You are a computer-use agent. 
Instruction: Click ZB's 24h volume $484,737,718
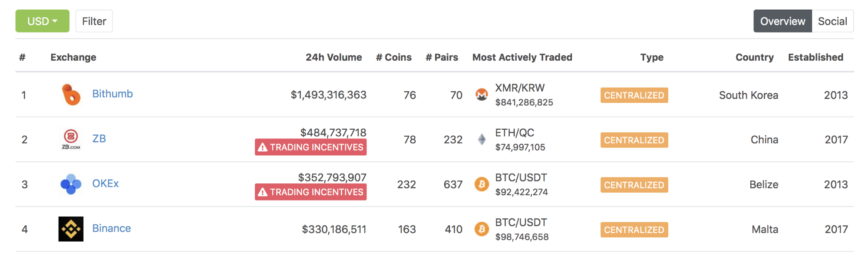333,132
